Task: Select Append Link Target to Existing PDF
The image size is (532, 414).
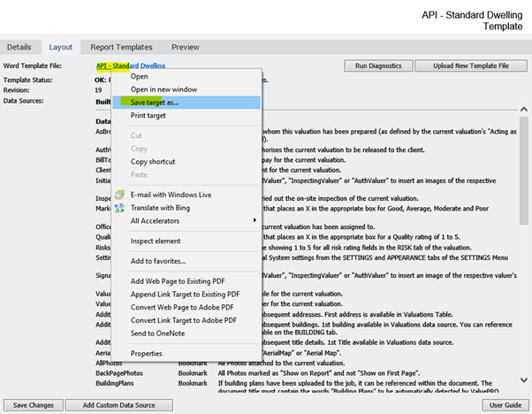Action: click(x=186, y=294)
